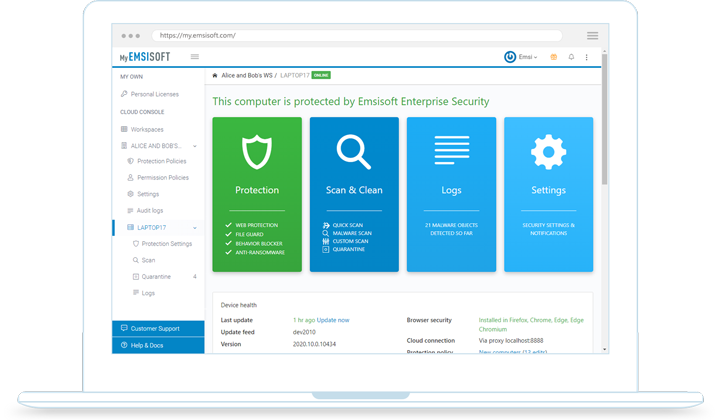Screen dimensions: 718x420
Task: Click 21 malware objects detected text
Action: 451,229
